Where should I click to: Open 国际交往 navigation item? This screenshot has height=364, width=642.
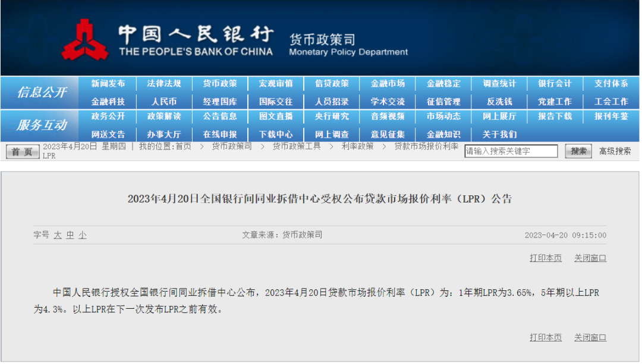tap(276, 102)
